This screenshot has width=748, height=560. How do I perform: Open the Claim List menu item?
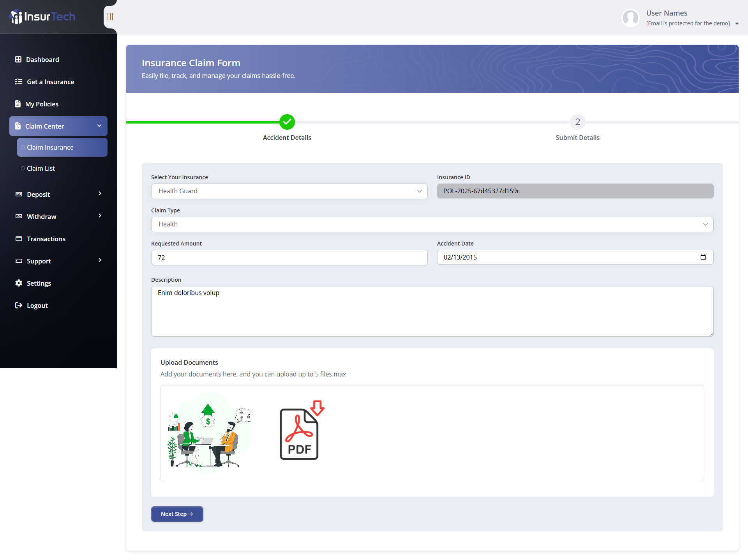41,168
